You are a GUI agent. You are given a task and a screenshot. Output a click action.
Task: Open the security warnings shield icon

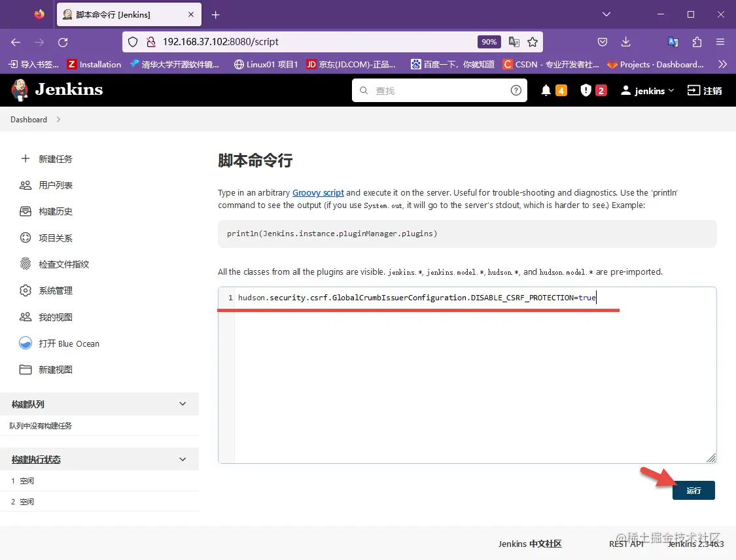pos(586,90)
